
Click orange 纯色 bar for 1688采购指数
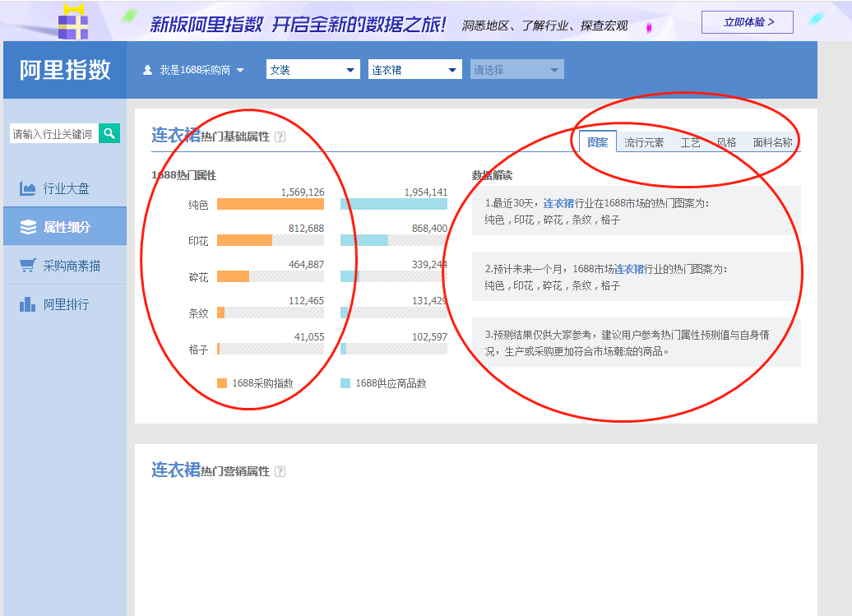click(x=271, y=204)
